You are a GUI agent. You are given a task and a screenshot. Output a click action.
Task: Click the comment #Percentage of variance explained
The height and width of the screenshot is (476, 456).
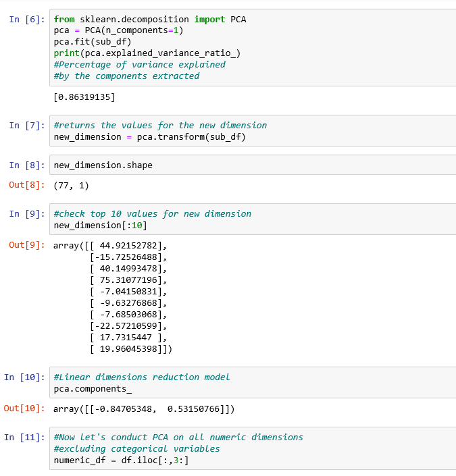click(139, 65)
